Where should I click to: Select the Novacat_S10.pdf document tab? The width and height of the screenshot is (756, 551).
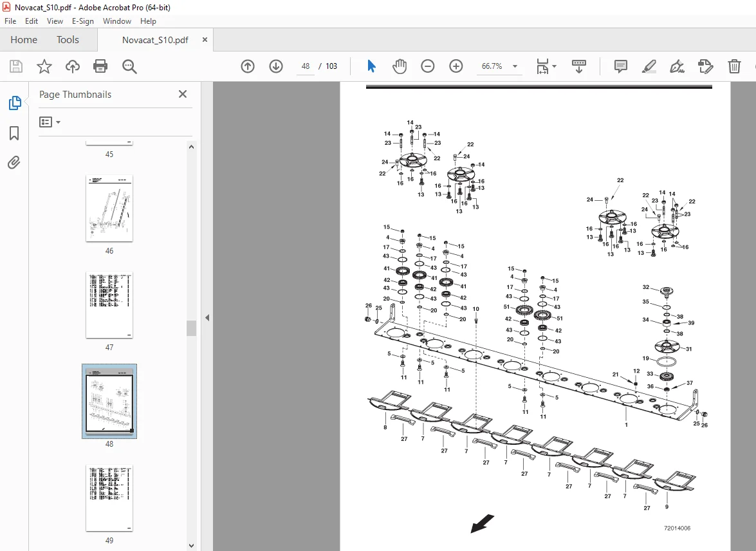click(x=155, y=40)
